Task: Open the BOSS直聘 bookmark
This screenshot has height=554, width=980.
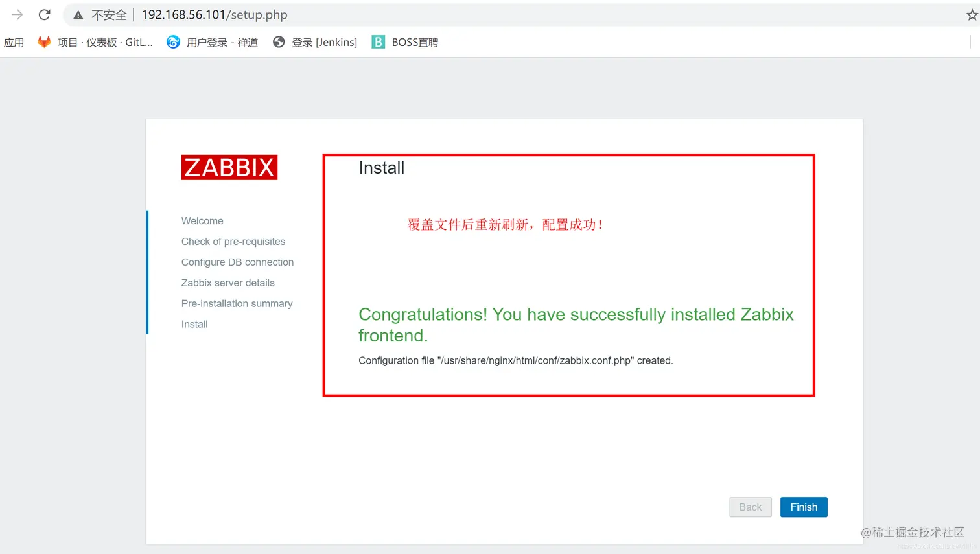Action: [405, 42]
